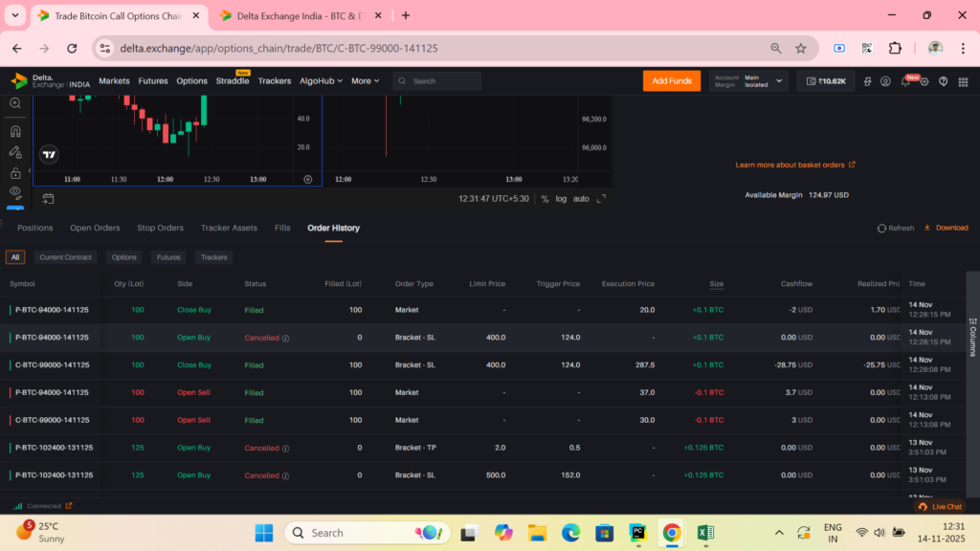
Task: Open the AlgoHub dropdown menu
Action: point(321,81)
